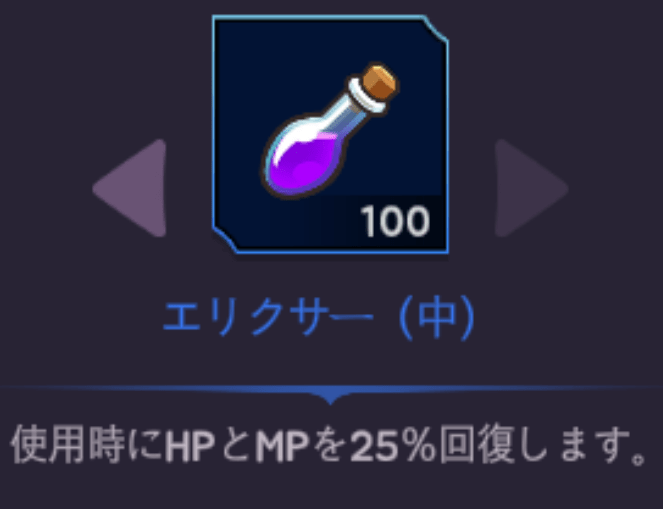Screen dimensions: 663x509
Task: Click the blue horizontal divider line
Action: (332, 388)
